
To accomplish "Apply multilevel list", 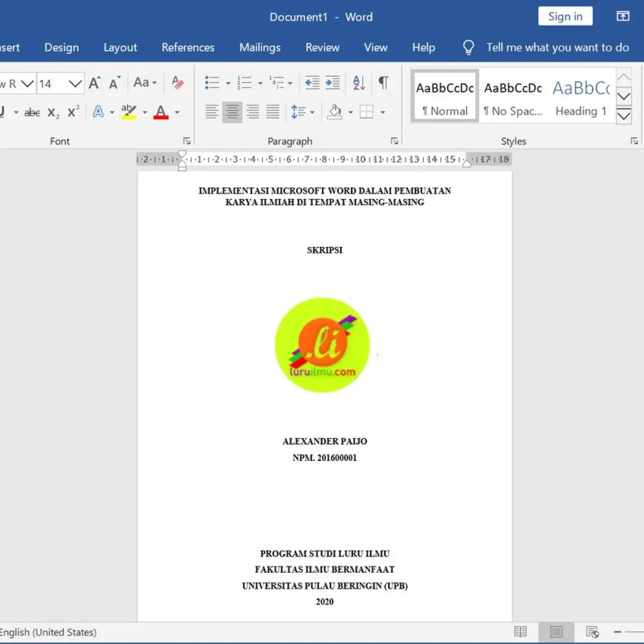I will [277, 83].
